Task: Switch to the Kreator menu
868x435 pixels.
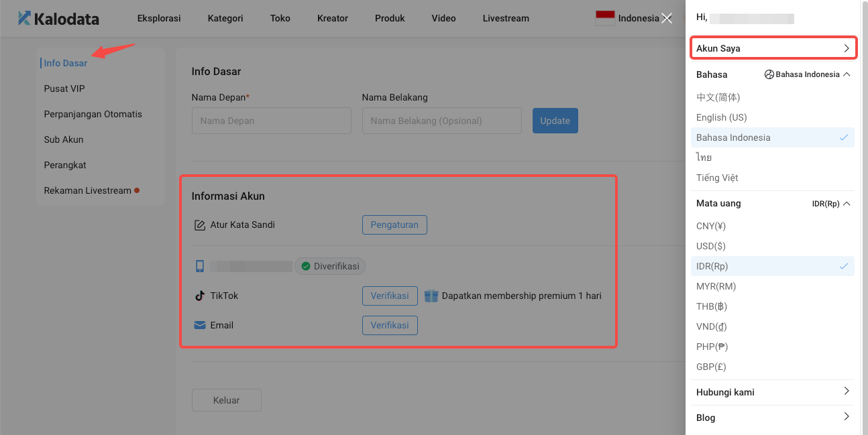Action: pyautogui.click(x=332, y=18)
